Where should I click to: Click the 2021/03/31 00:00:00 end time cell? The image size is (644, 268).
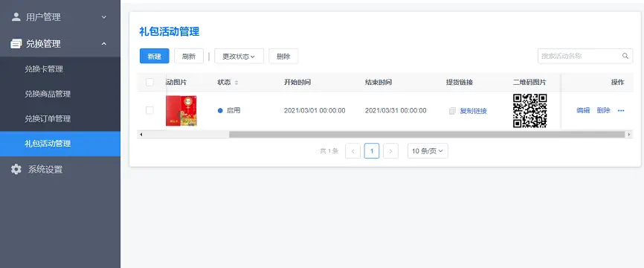396,111
